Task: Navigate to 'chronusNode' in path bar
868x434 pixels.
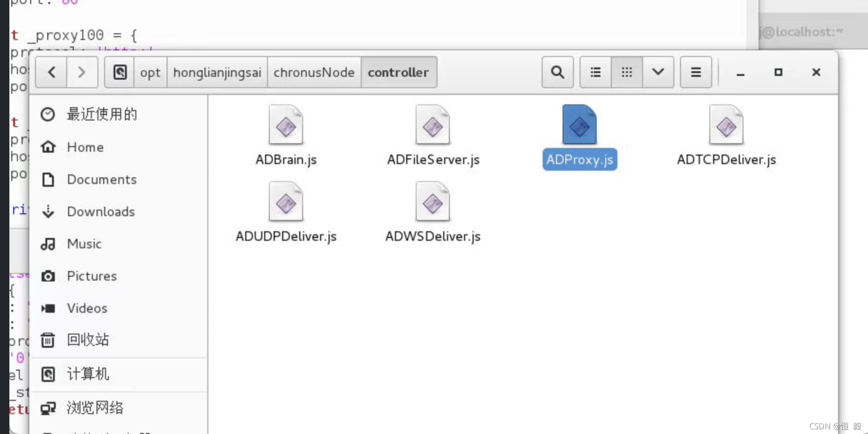Action: (x=314, y=72)
